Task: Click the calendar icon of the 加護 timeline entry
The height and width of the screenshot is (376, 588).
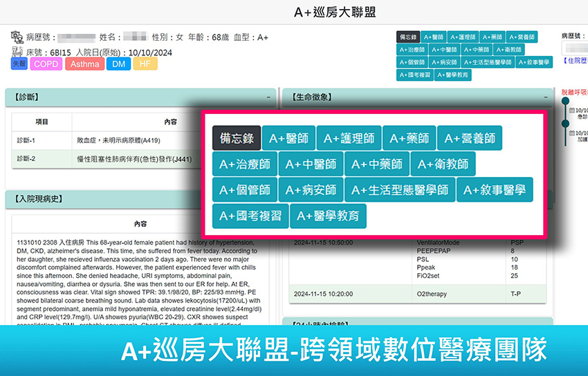Action: click(572, 133)
